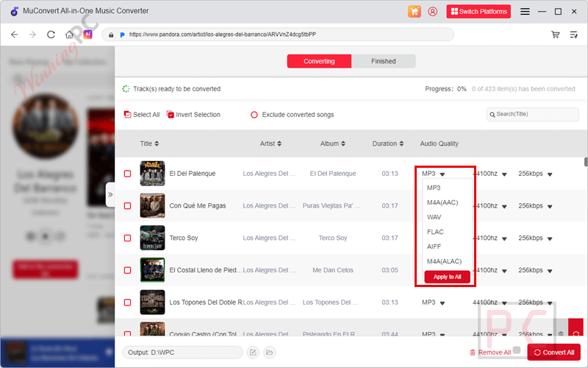This screenshot has width=588, height=368.
Task: Open the user account icon
Action: (432, 11)
